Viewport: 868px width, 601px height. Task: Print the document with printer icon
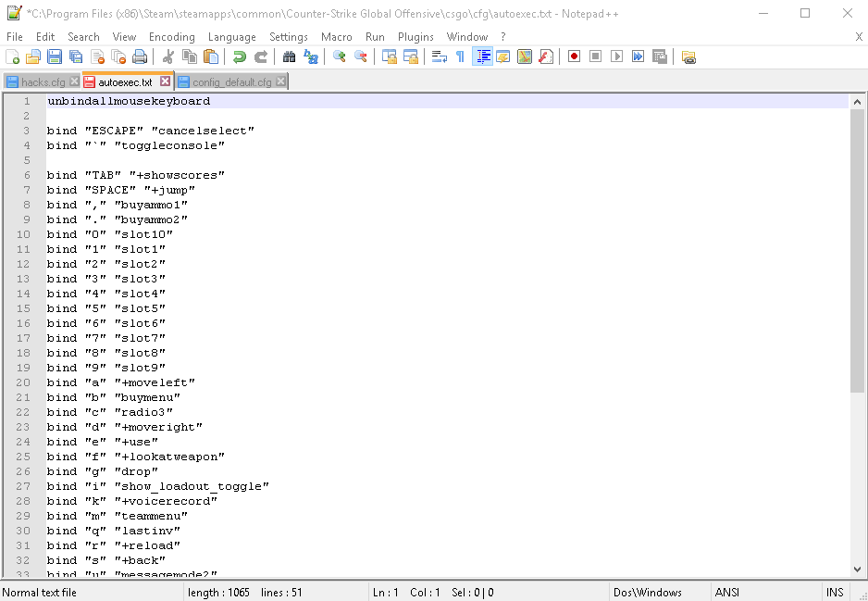pos(140,56)
